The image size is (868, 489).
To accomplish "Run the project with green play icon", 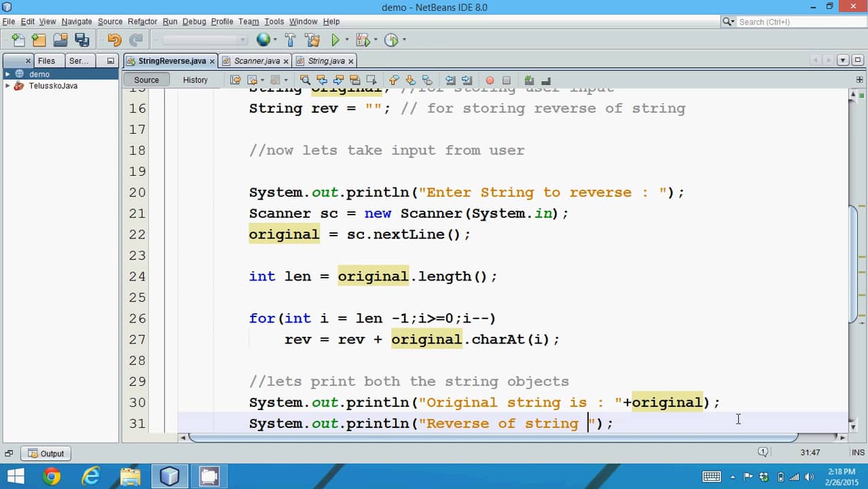I will (x=336, y=40).
